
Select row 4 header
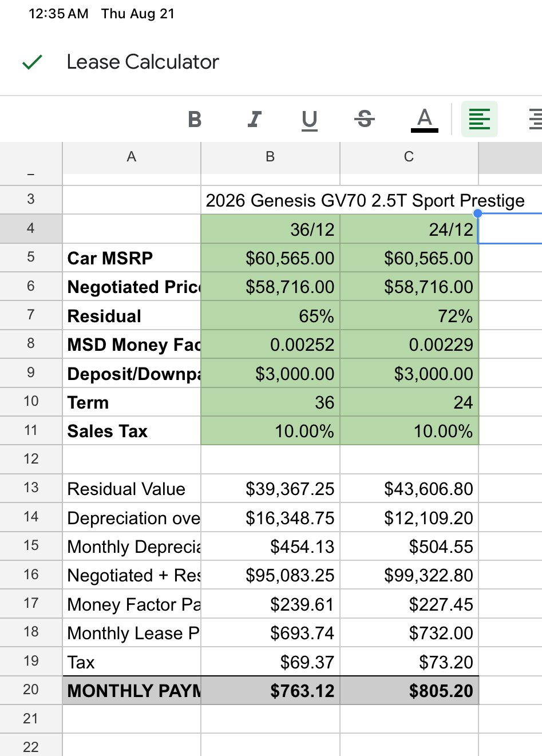click(31, 228)
